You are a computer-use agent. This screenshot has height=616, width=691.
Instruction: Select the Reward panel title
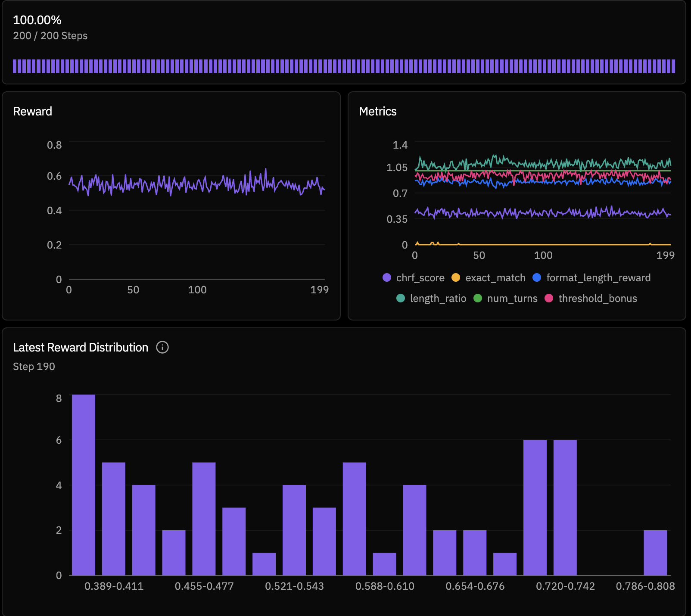[x=32, y=111]
